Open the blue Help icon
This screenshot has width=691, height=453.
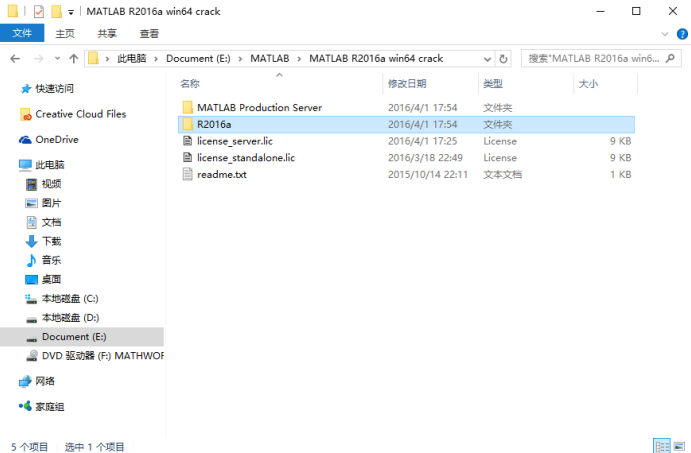(682, 34)
